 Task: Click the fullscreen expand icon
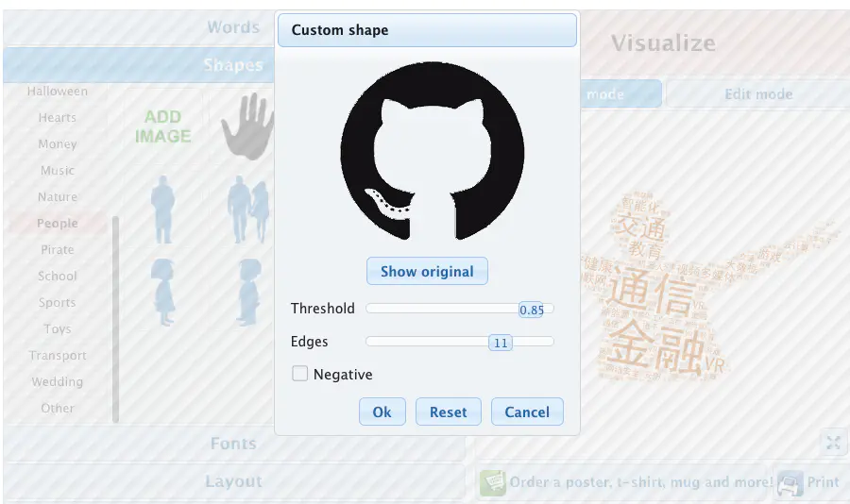[x=833, y=443]
